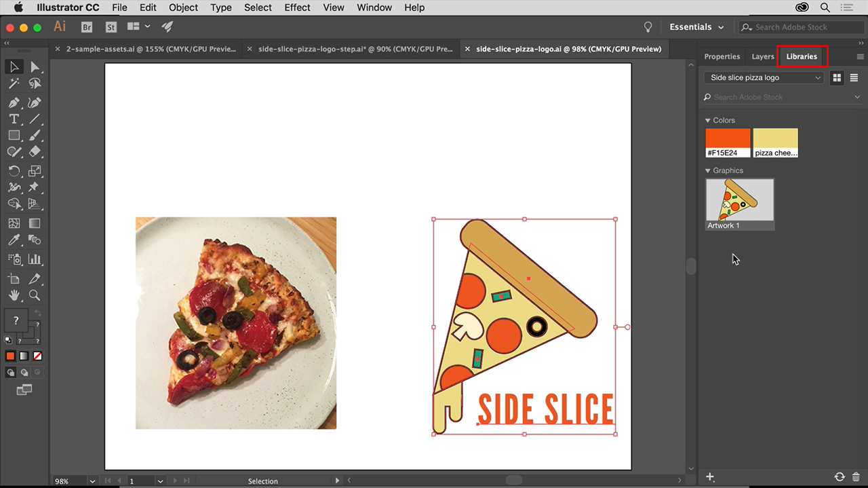Activate the Gradient tool

35,223
